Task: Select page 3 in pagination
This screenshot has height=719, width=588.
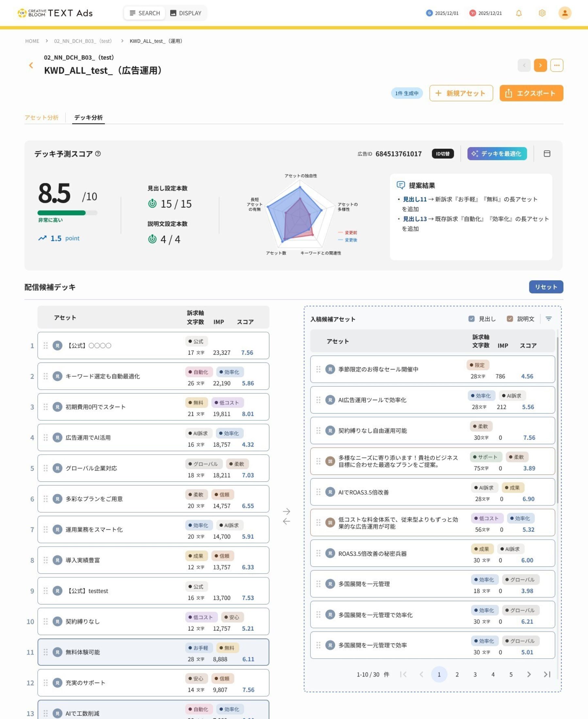Action: tap(475, 675)
